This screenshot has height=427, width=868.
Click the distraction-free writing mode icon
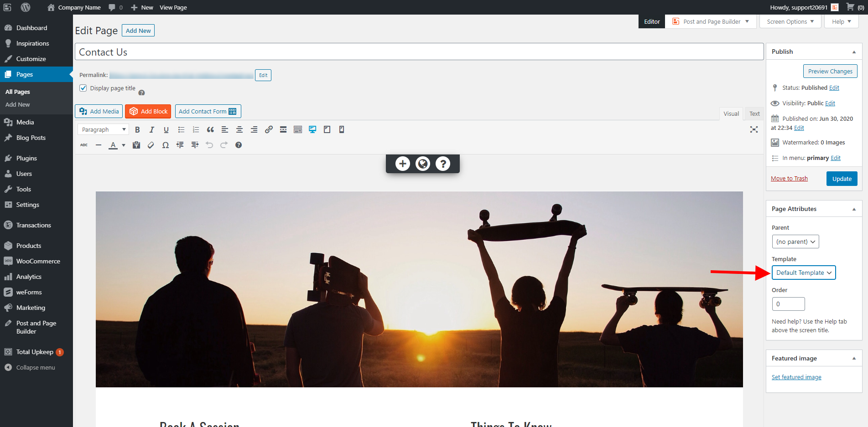(754, 129)
